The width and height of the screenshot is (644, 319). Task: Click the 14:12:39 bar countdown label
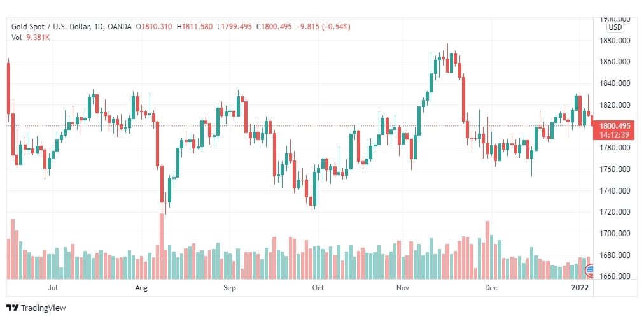[x=614, y=135]
